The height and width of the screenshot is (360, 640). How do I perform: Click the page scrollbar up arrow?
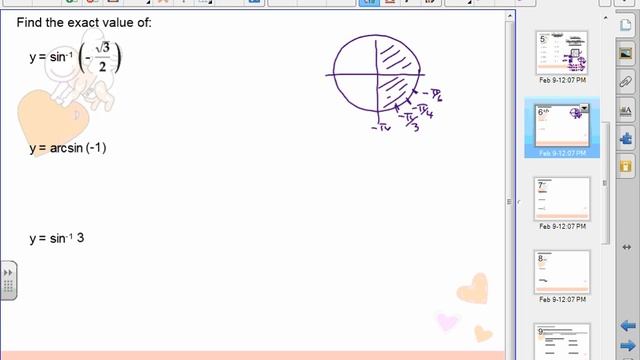(509, 16)
